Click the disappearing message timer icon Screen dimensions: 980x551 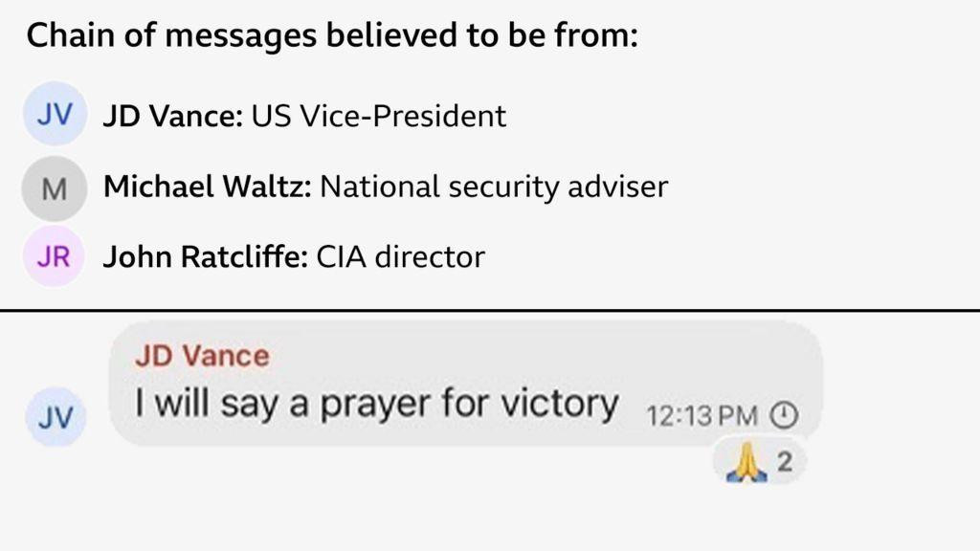click(x=784, y=415)
